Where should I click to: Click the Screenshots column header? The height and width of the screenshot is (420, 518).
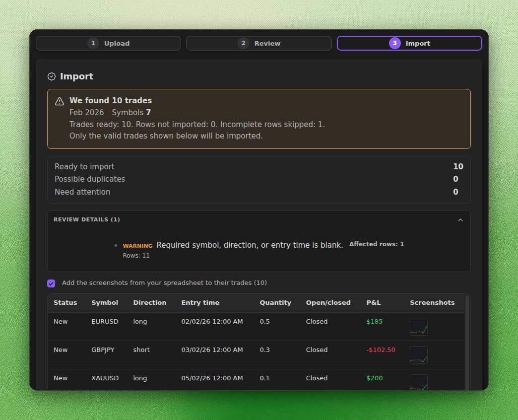[x=432, y=303]
